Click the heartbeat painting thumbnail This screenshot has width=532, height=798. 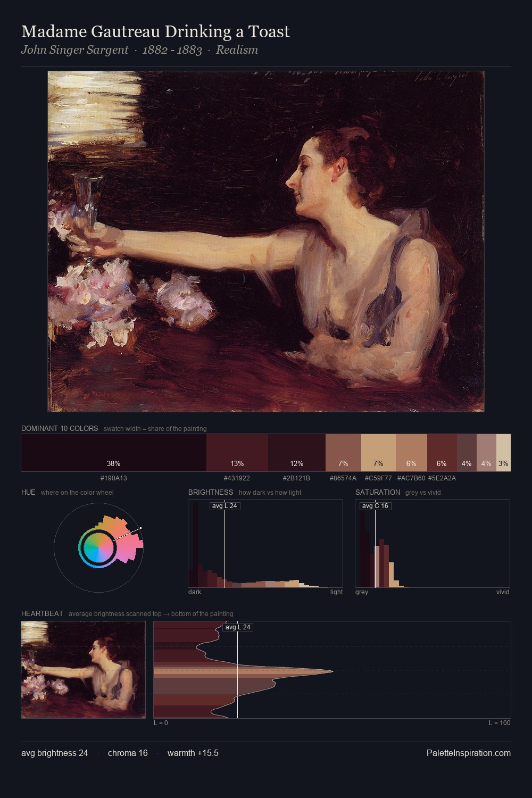coord(84,670)
